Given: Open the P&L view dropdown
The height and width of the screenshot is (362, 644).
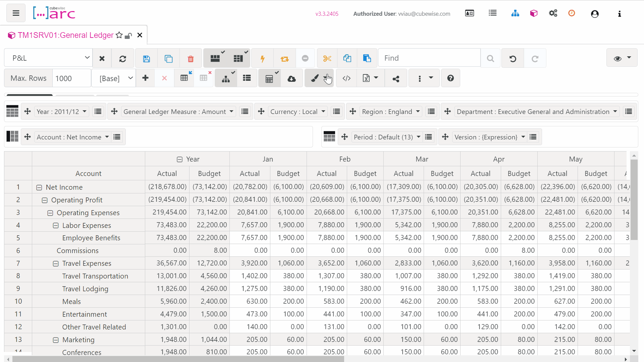Looking at the screenshot, I should pyautogui.click(x=48, y=58).
